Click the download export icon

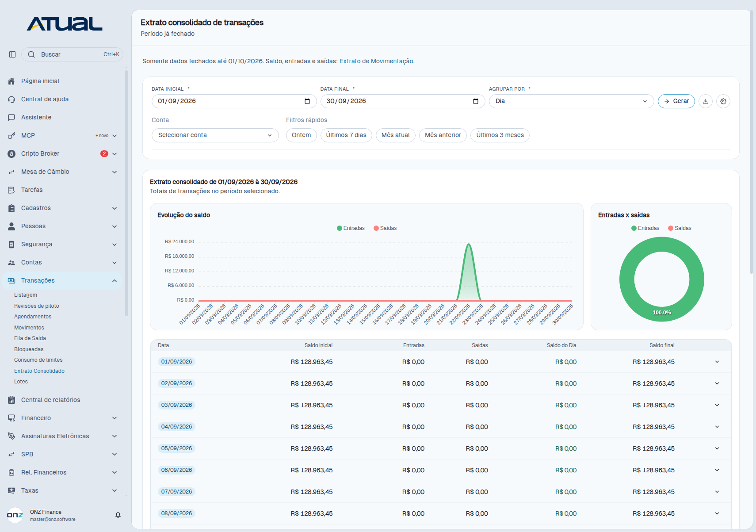tap(706, 101)
